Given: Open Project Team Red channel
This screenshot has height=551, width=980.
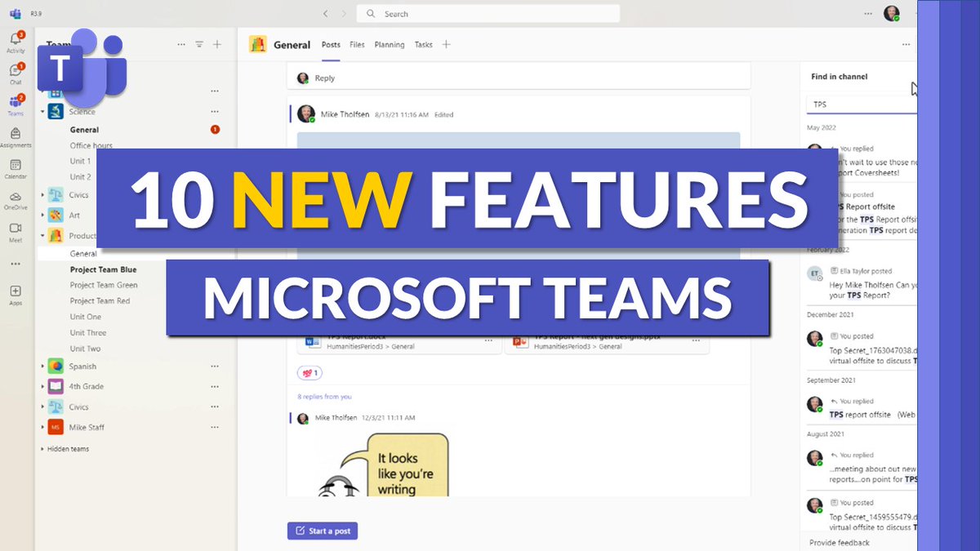Looking at the screenshot, I should [100, 301].
